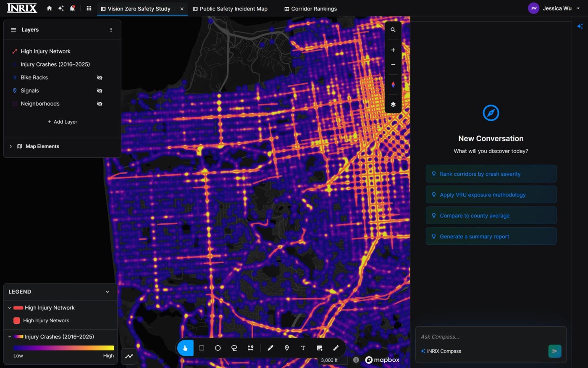Viewport: 588px width, 368px height.
Task: Select the circle selection tool
Action: click(218, 348)
